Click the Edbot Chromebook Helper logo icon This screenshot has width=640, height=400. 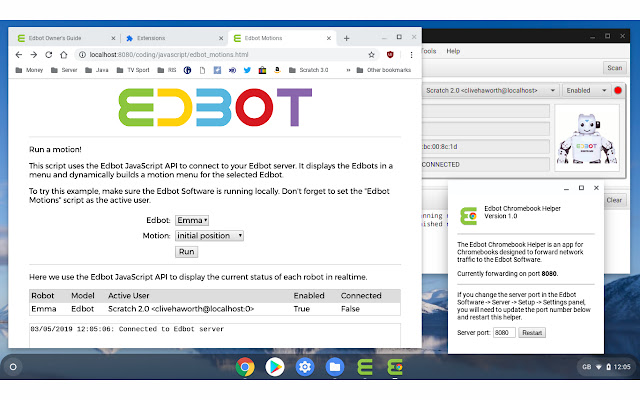468,216
